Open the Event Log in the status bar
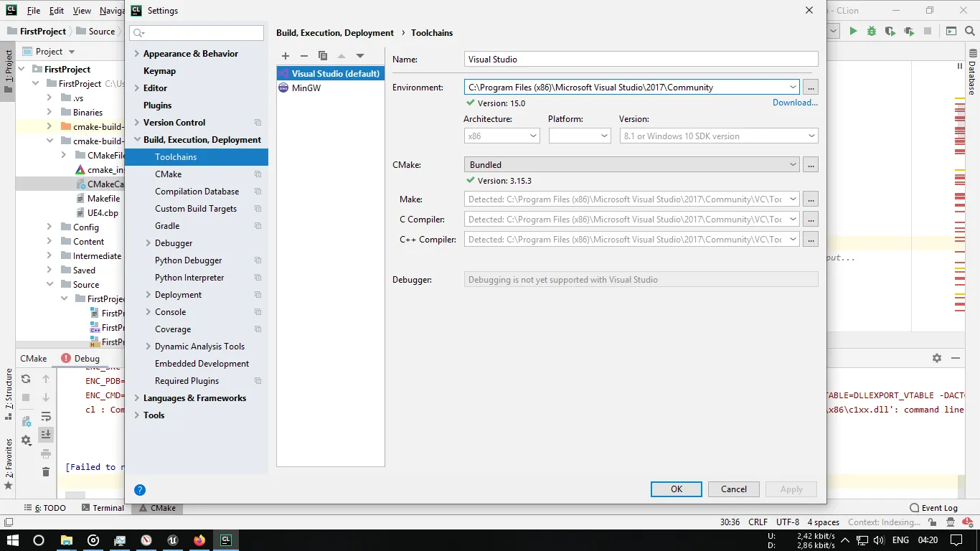This screenshot has width=980, height=551. tap(933, 508)
